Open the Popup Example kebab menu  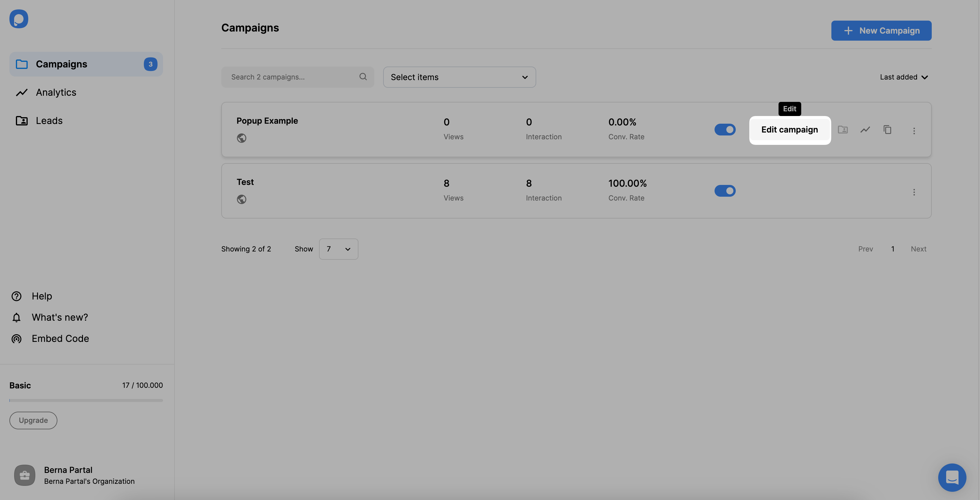(914, 130)
